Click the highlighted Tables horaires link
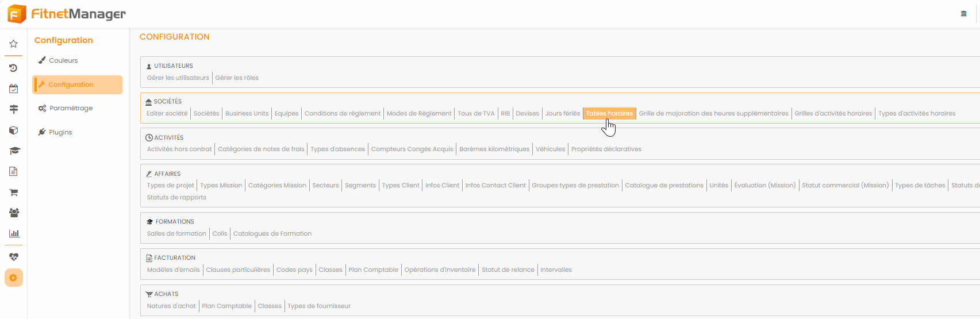980x319 pixels. tap(609, 114)
